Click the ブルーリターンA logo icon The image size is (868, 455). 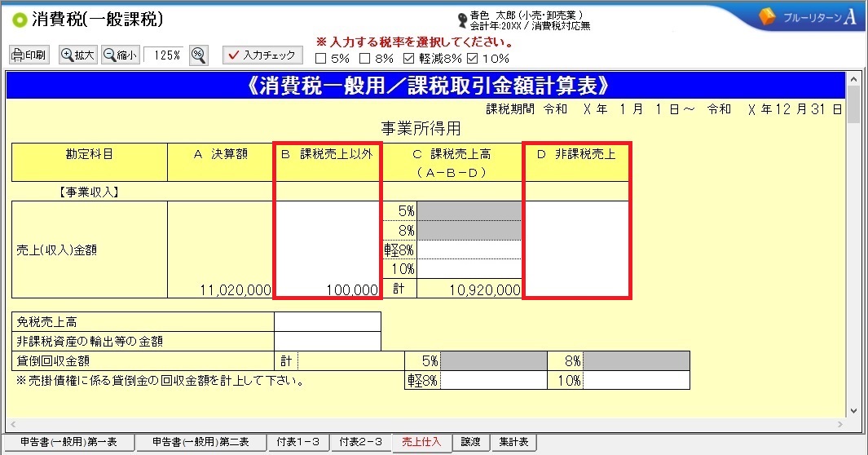pyautogui.click(x=767, y=16)
